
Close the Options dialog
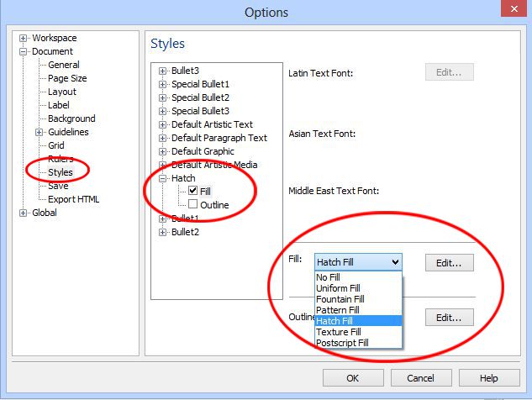514,8
